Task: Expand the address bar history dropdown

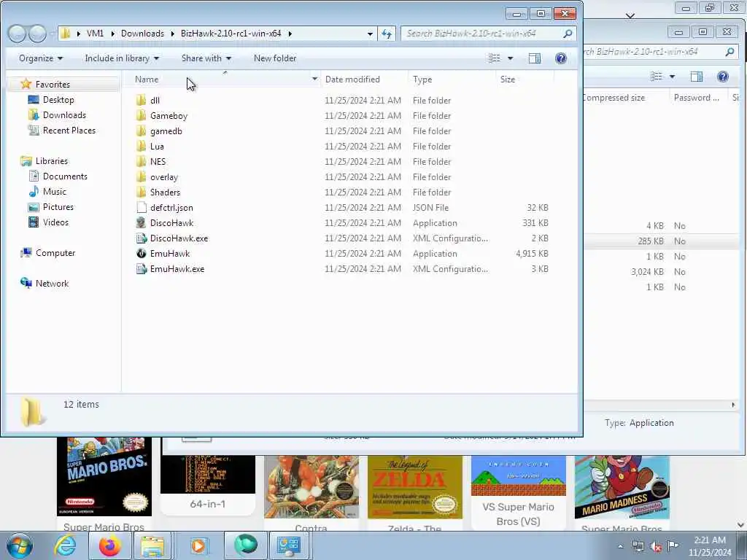Action: pos(370,34)
